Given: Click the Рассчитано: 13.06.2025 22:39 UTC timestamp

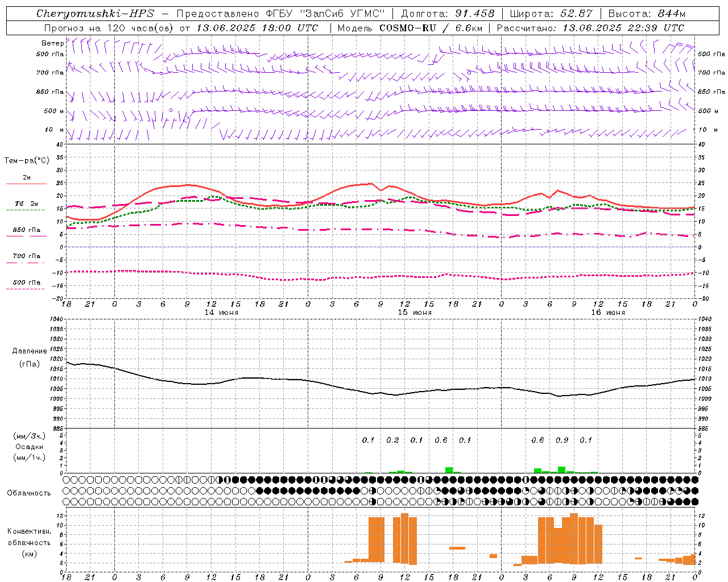Looking at the screenshot, I should tap(590, 28).
